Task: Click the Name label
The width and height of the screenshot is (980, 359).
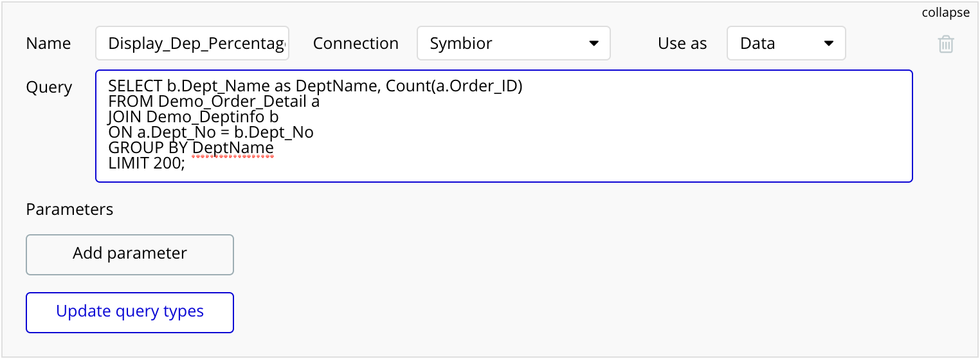Action: point(48,44)
